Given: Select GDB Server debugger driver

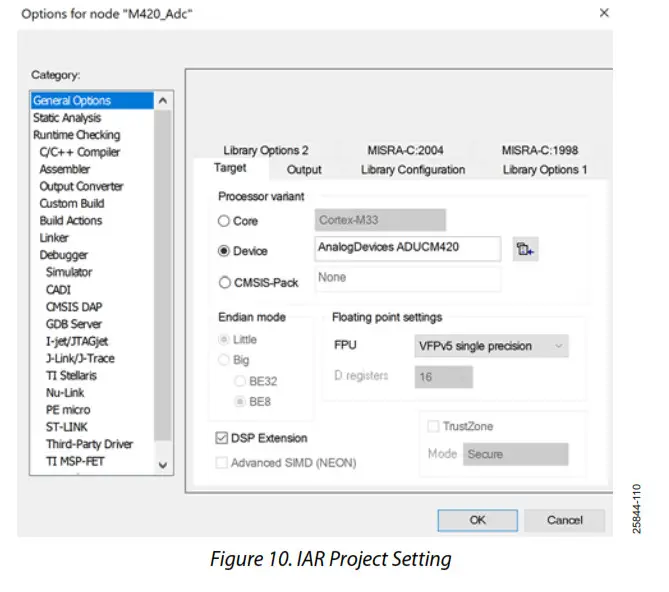Looking at the screenshot, I should click(92, 324).
